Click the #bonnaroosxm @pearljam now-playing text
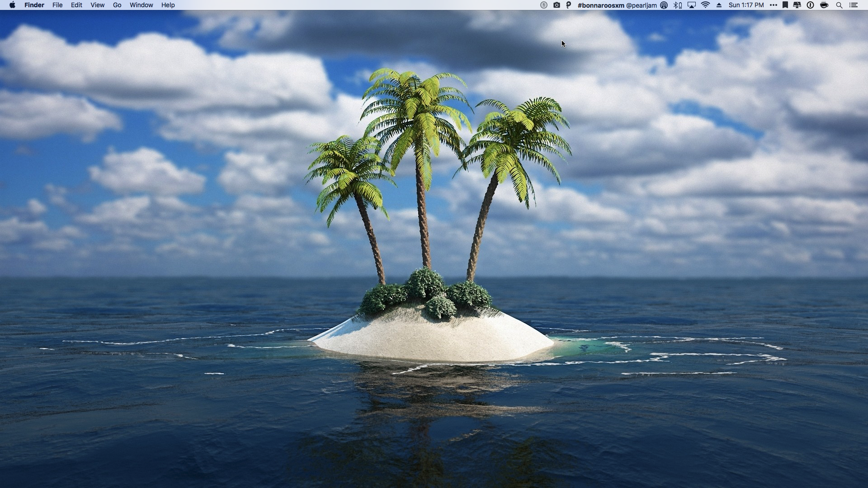This screenshot has height=488, width=868. [617, 5]
